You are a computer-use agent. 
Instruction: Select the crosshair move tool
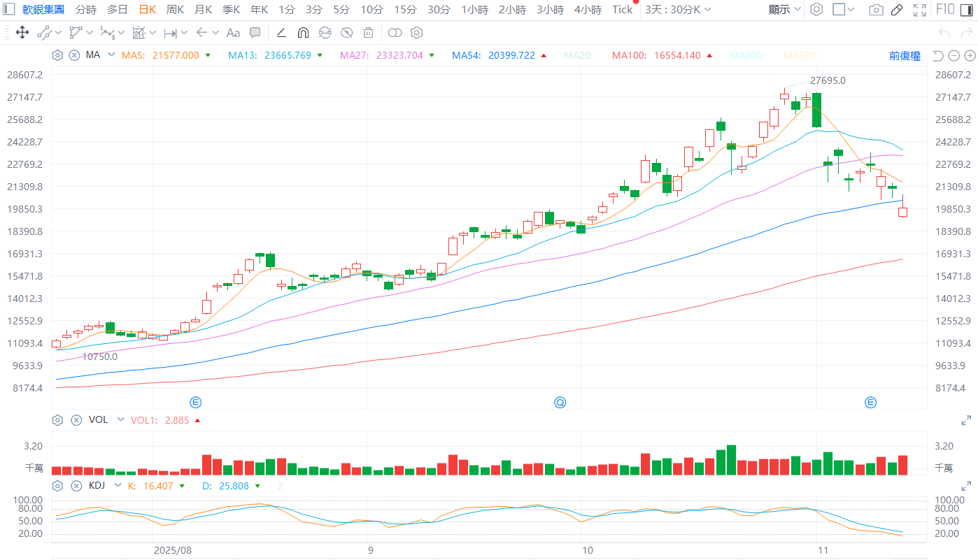[x=22, y=33]
